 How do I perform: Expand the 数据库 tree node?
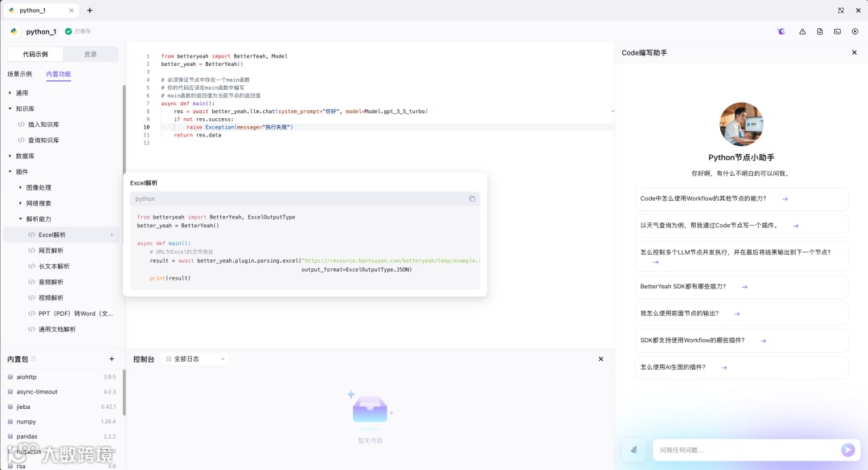coord(10,156)
